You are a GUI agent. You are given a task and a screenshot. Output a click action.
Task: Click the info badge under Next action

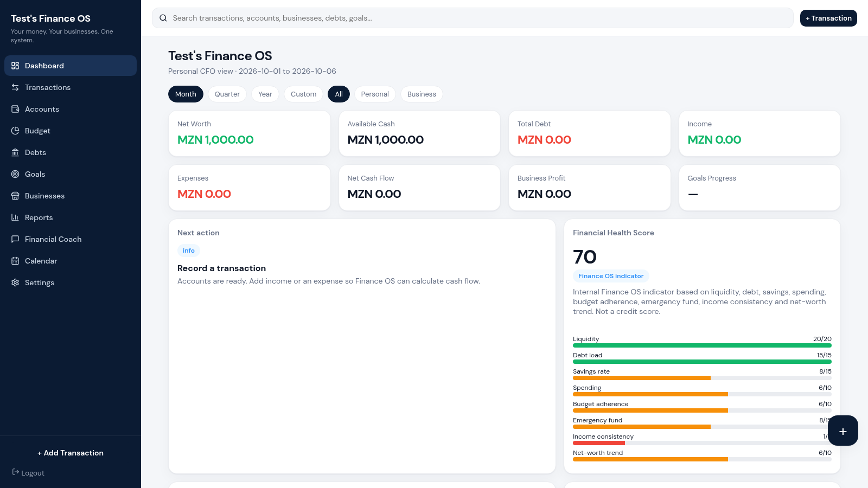pos(189,251)
